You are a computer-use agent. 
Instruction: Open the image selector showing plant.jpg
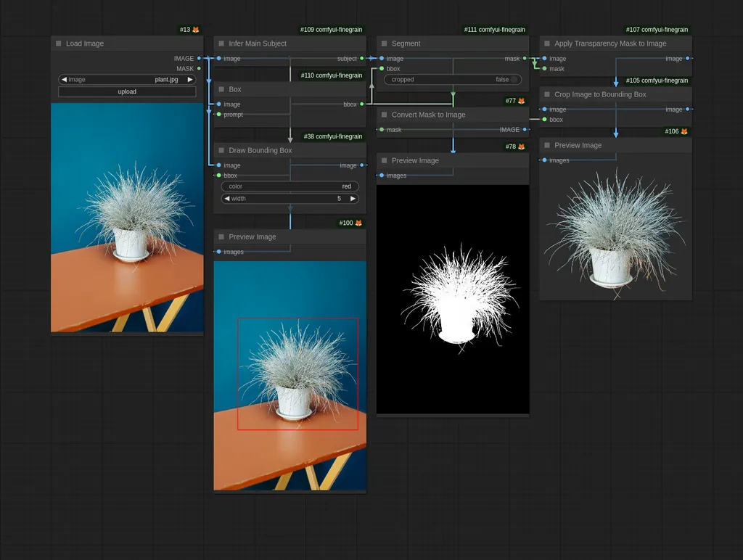(167, 80)
